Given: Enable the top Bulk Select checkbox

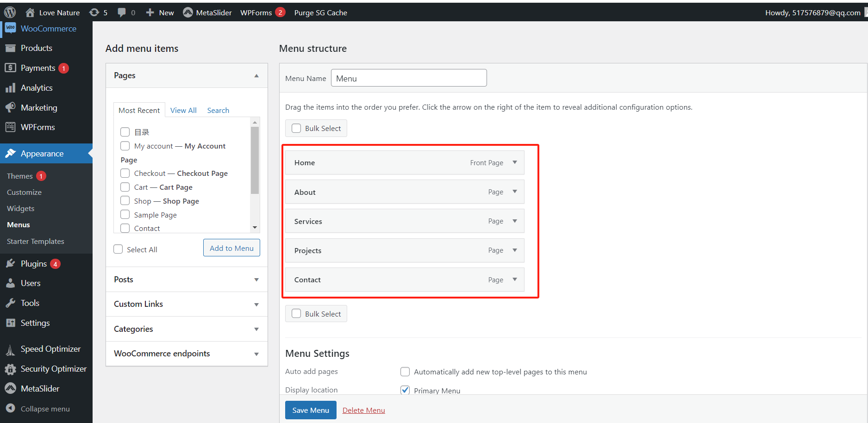Looking at the screenshot, I should [296, 128].
